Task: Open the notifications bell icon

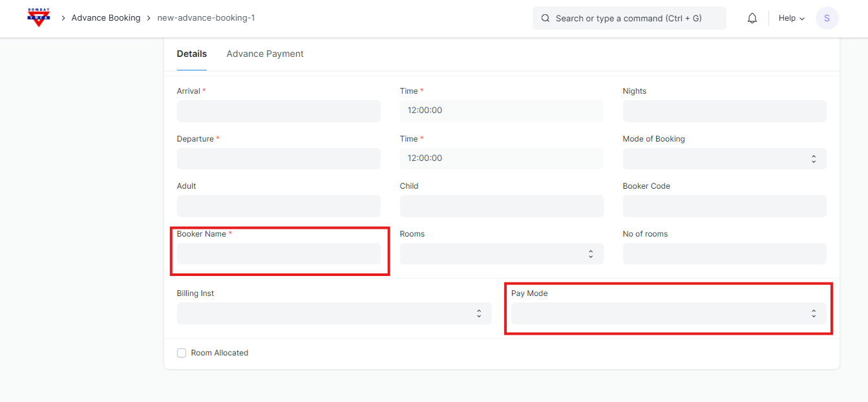Action: pyautogui.click(x=752, y=18)
